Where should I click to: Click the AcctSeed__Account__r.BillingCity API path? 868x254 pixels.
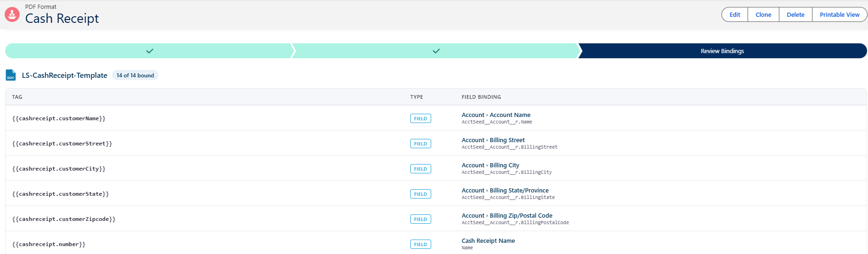click(507, 172)
